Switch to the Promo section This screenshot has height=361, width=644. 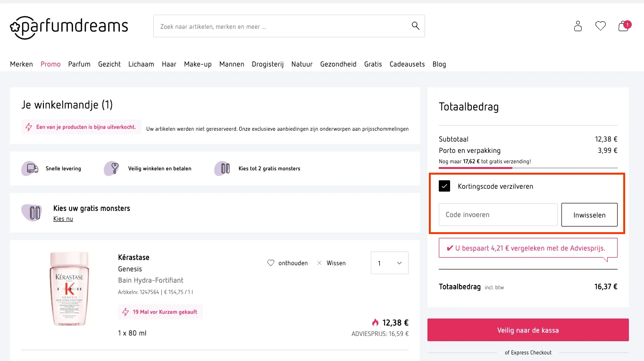tap(50, 64)
